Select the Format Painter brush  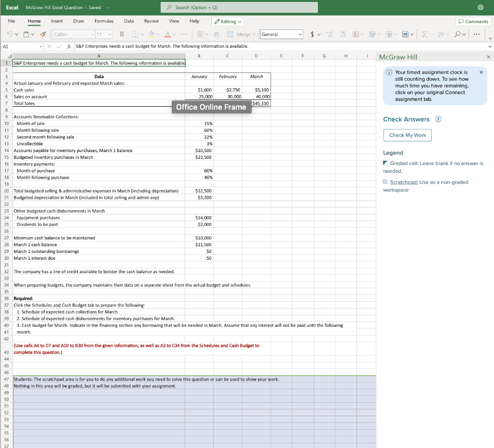coord(42,34)
